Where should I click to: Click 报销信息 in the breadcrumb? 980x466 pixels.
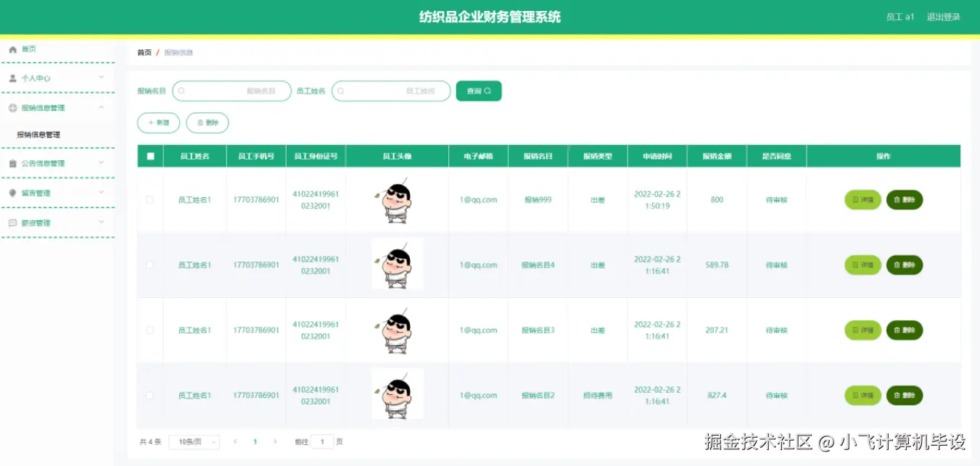(x=180, y=52)
